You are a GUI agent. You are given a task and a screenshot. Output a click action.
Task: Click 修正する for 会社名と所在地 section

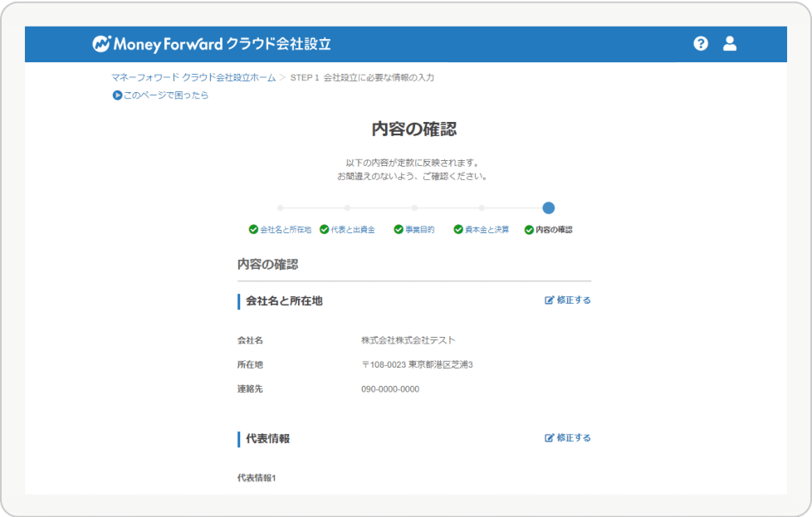(574, 300)
